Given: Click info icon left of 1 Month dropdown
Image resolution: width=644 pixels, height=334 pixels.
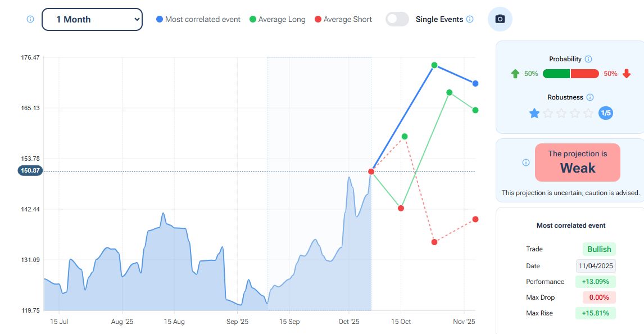Looking at the screenshot, I should (30, 19).
